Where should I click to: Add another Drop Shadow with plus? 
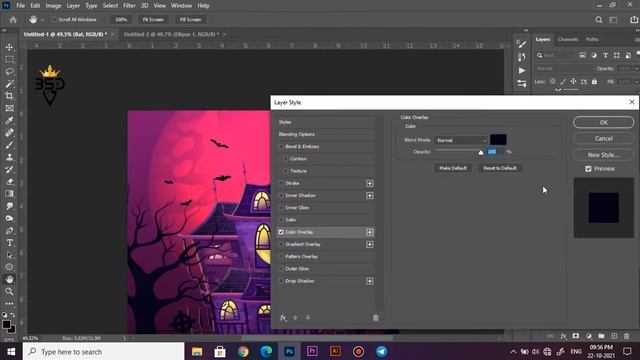point(369,281)
